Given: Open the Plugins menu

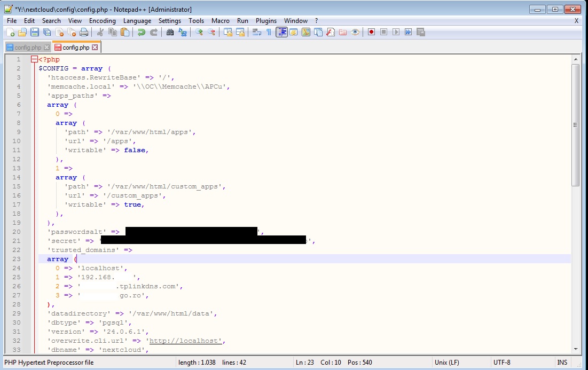Looking at the screenshot, I should coord(266,21).
